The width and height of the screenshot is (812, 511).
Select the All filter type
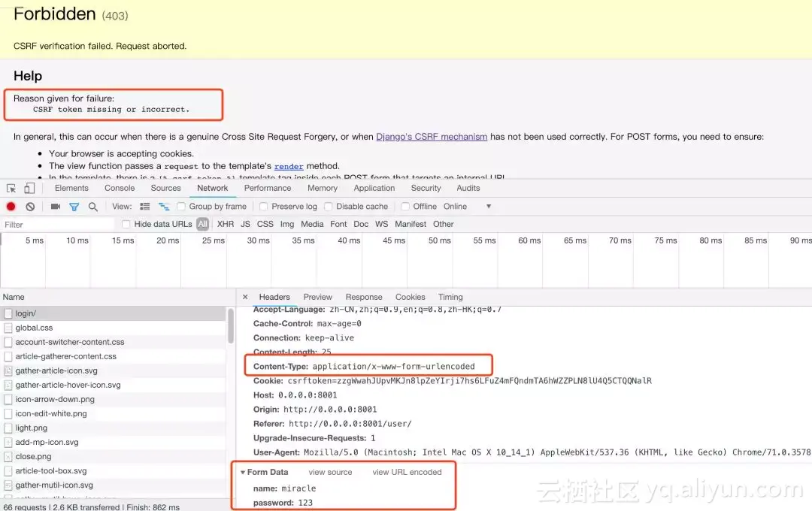pos(202,224)
